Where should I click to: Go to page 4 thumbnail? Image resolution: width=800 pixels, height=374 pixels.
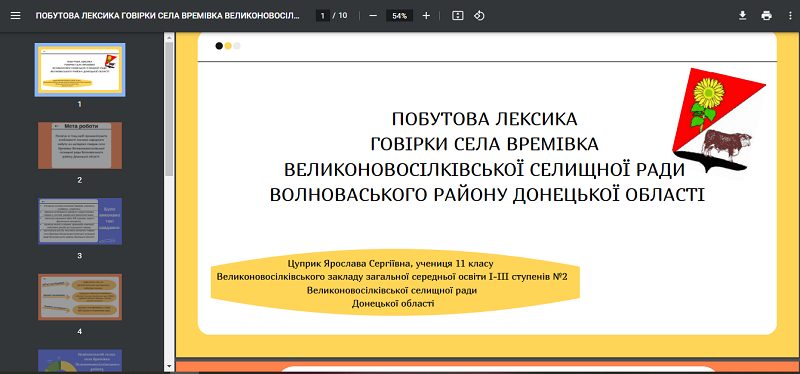click(x=80, y=297)
